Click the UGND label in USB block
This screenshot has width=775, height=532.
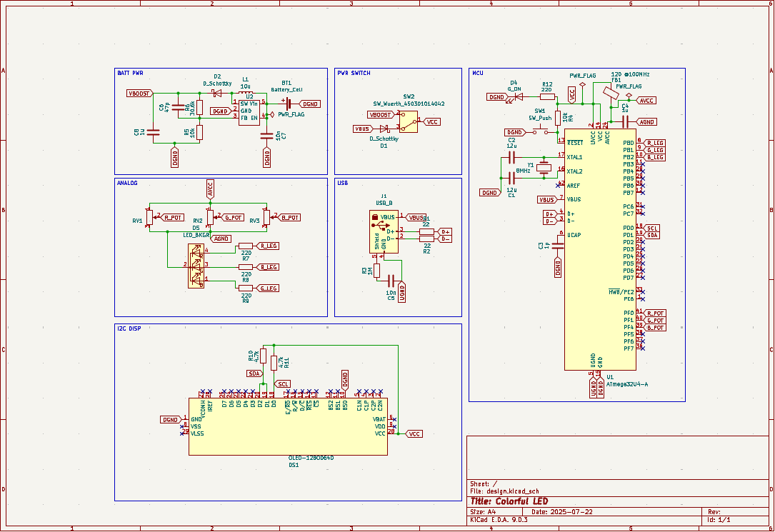[x=402, y=292]
